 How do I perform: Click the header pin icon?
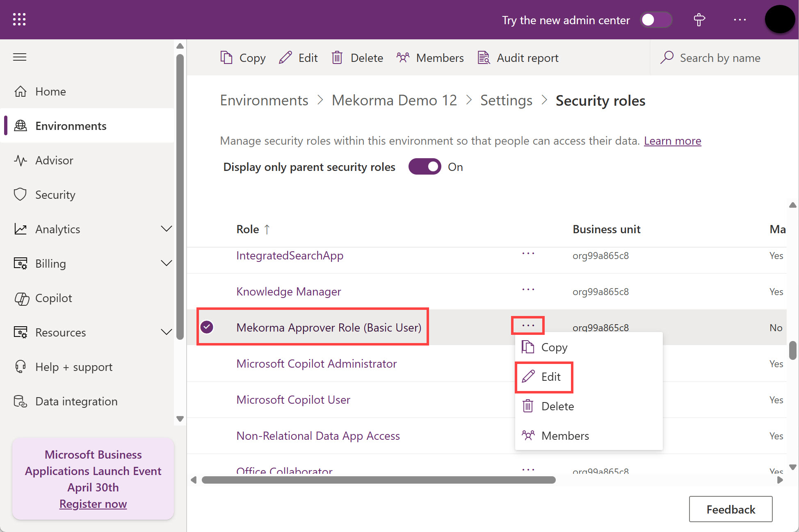[x=699, y=20]
